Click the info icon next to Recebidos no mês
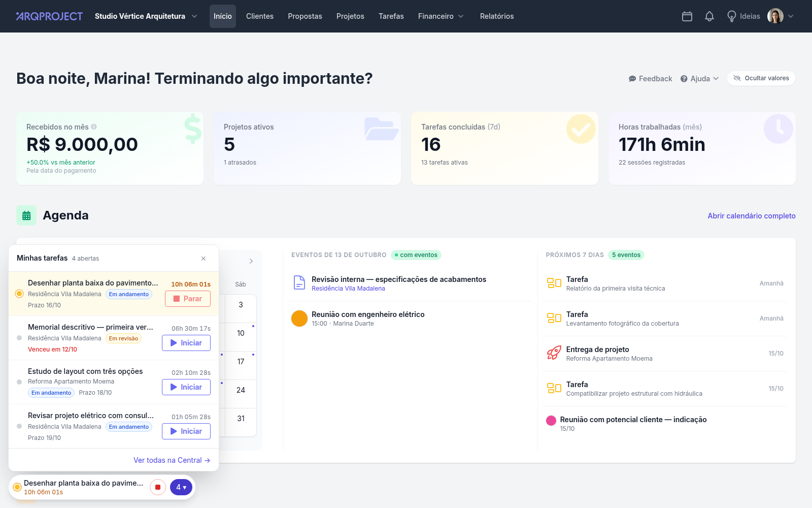812x508 pixels. (x=94, y=127)
